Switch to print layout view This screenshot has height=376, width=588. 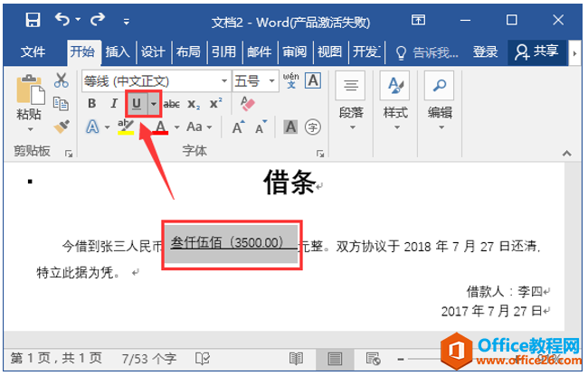point(335,359)
